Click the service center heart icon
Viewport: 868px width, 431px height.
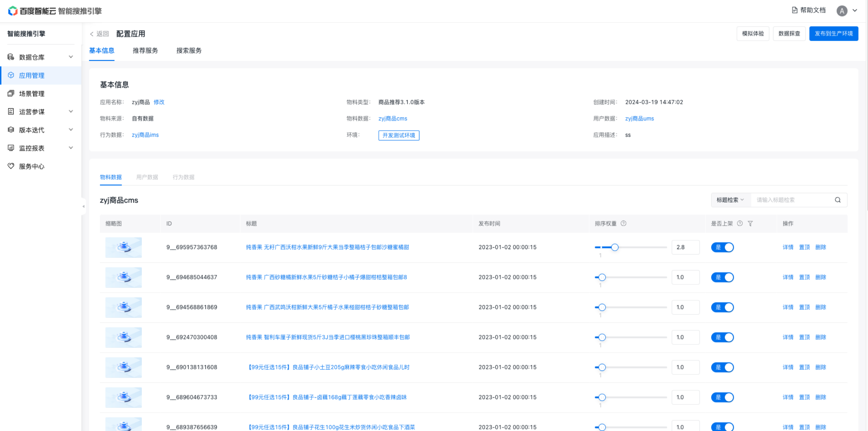[11, 166]
